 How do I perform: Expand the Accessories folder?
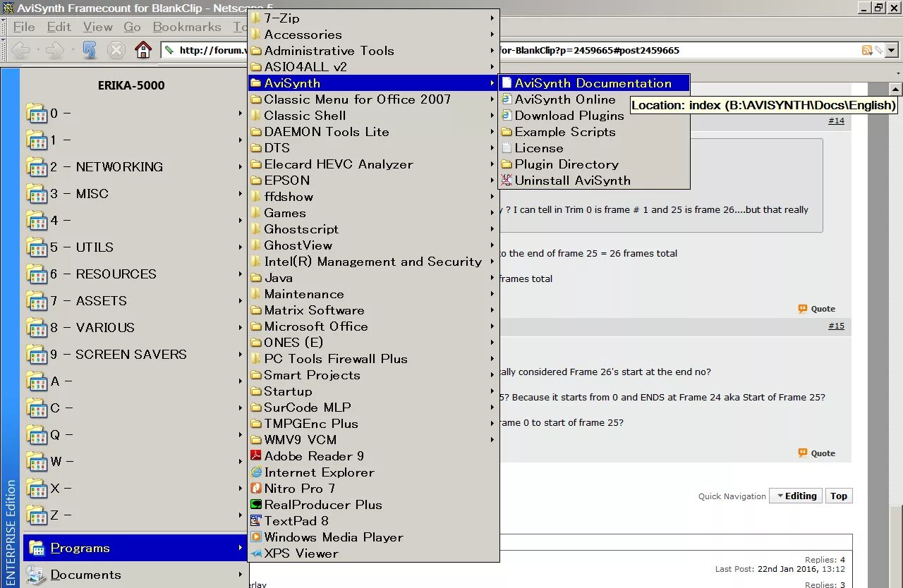pyautogui.click(x=374, y=35)
